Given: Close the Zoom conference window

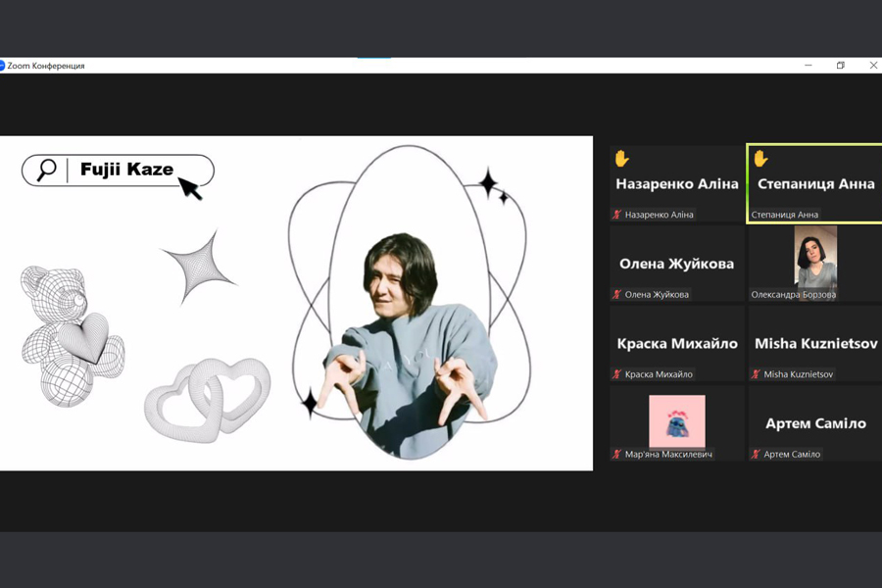Looking at the screenshot, I should tap(873, 66).
